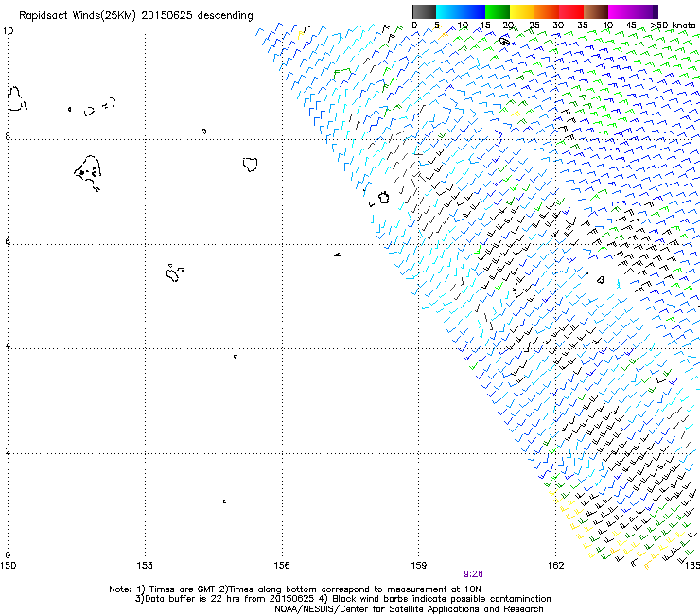Click the purple 9:28 time label
Viewport: 700px width, 615px height.
click(473, 574)
